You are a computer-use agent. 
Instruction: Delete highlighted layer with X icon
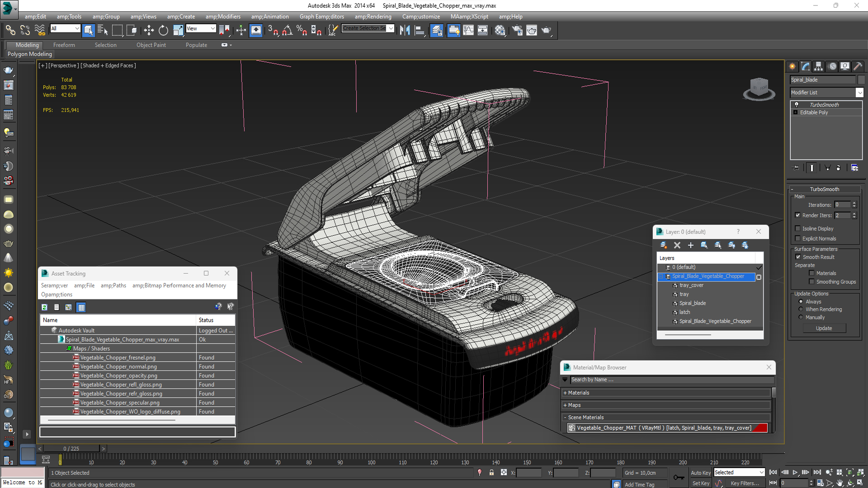677,245
